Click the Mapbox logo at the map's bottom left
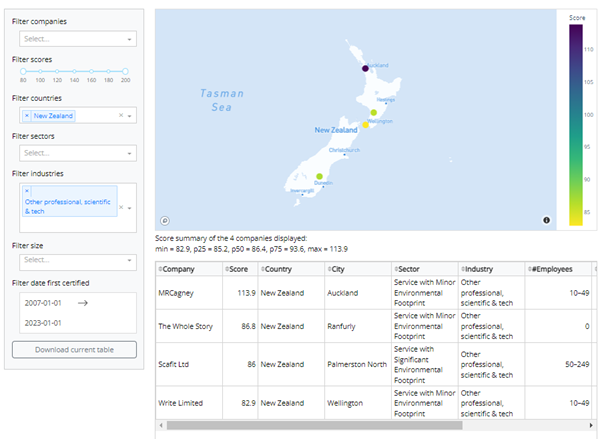602x439 pixels. coord(165,220)
